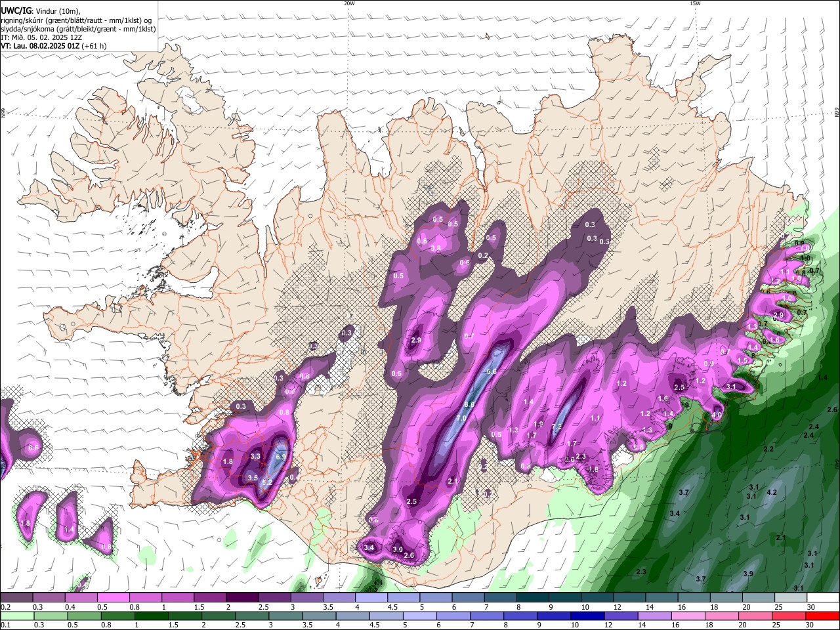Image resolution: width=840 pixels, height=630 pixels.
Task: Select the 7.2 precipitation value on map
Action: [x=557, y=427]
